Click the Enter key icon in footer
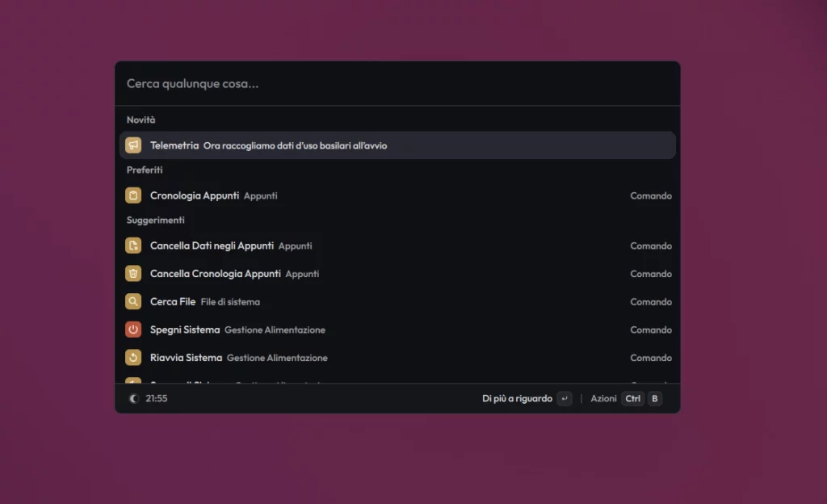 coord(565,398)
